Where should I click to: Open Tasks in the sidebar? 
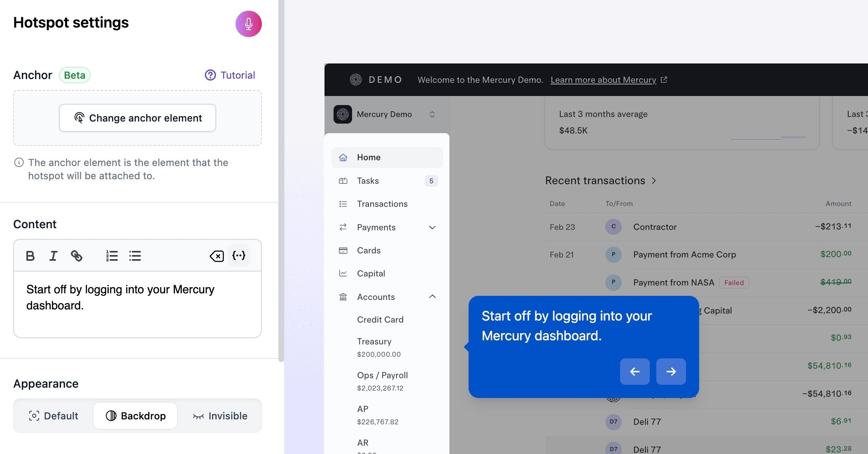[x=387, y=181]
